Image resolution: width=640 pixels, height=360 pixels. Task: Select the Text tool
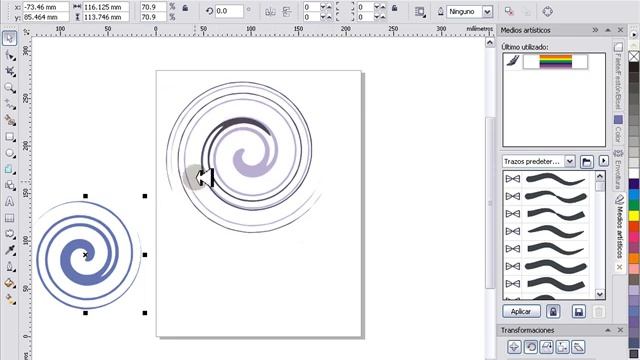10,202
